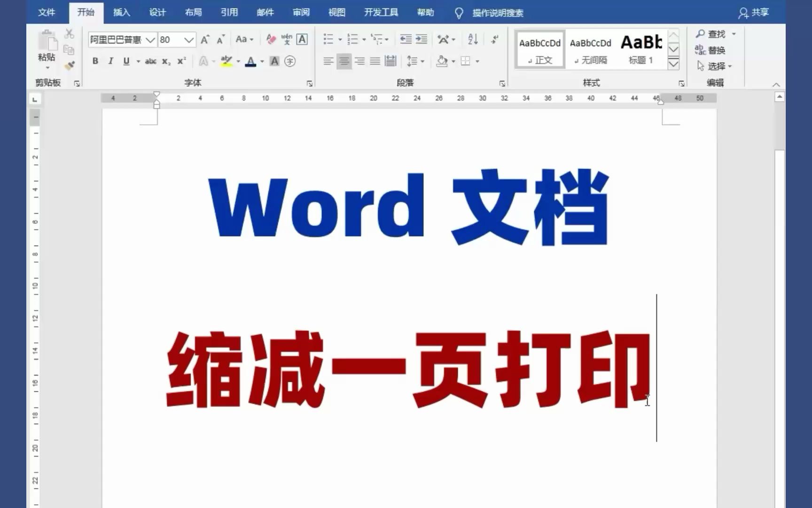Toggle character shading icon
Viewport: 812px width, 508px height.
pyautogui.click(x=275, y=61)
